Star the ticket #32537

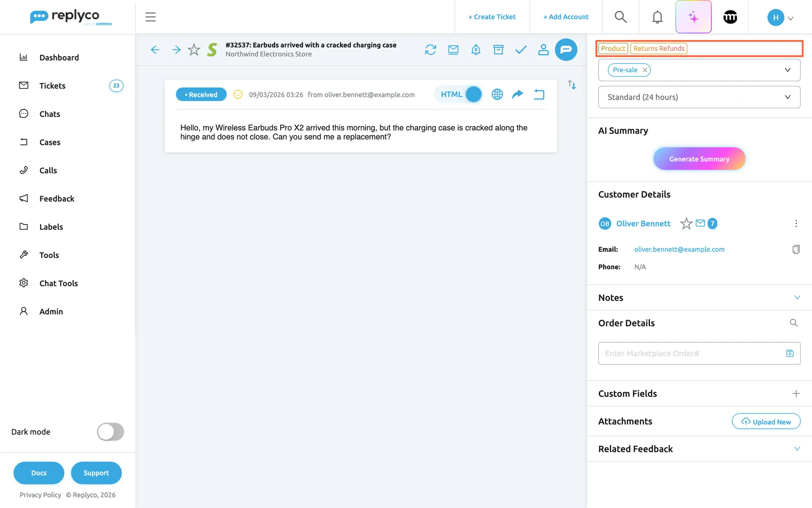pos(194,50)
